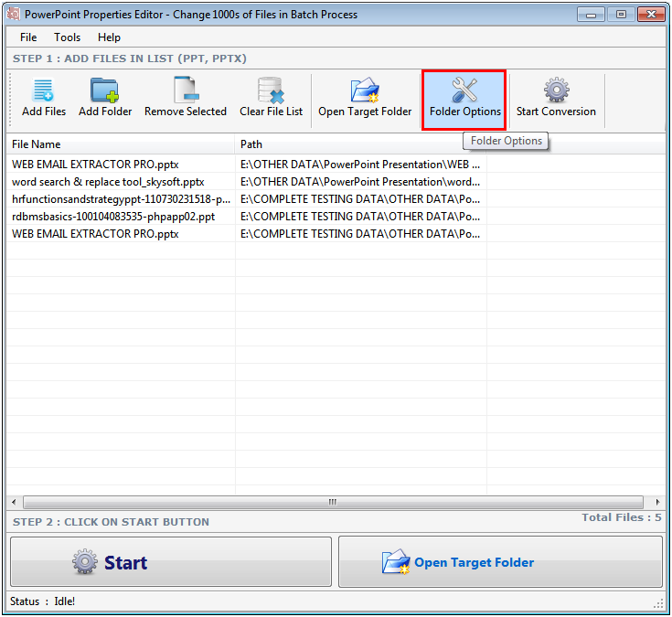672x617 pixels.
Task: Click the bottom Open Target Folder button
Action: (501, 562)
